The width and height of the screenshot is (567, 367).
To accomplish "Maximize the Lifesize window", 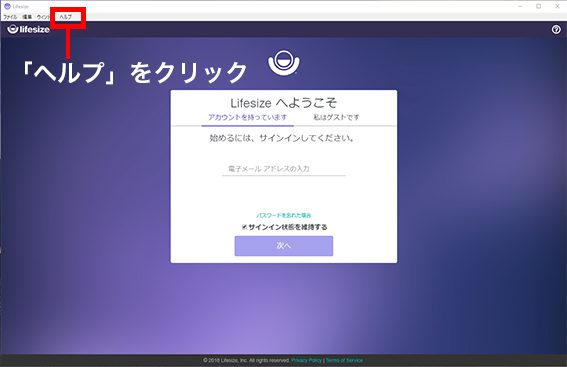I will [x=538, y=6].
